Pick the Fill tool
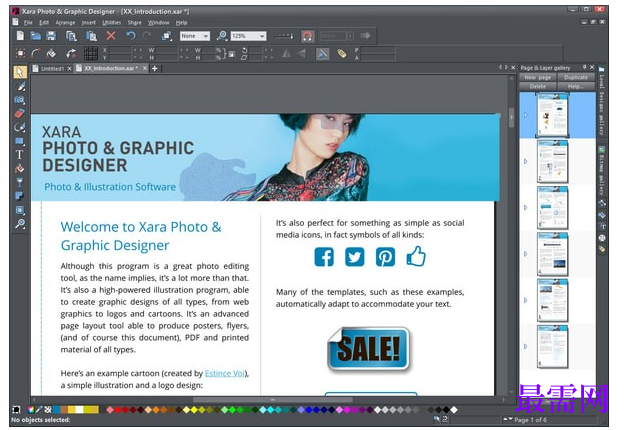This screenshot has width=627, height=430. tap(20, 168)
